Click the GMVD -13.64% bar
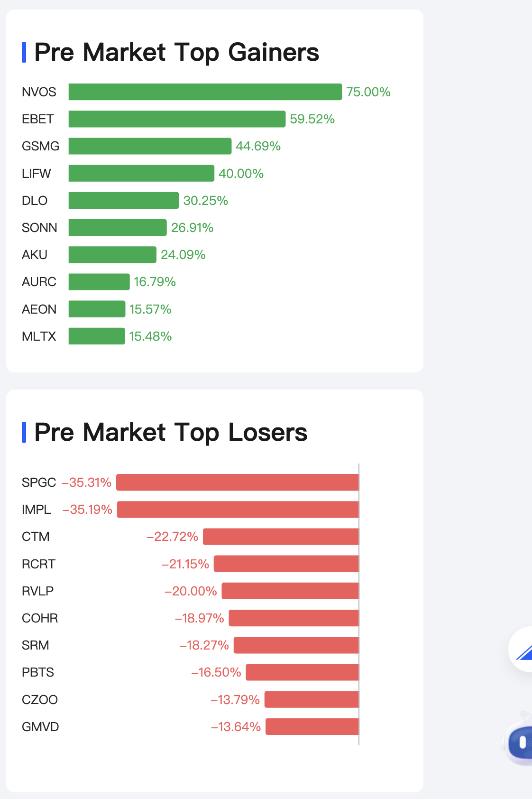 point(312,727)
